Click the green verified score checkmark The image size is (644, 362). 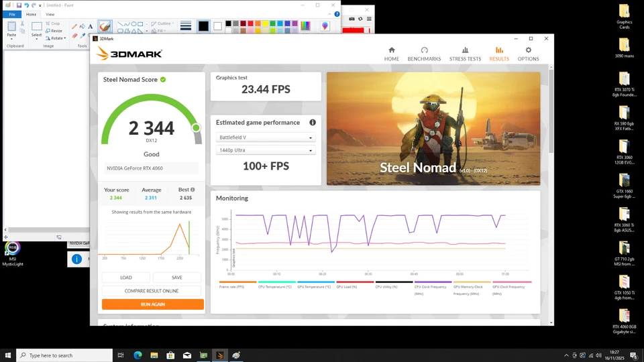click(x=163, y=80)
